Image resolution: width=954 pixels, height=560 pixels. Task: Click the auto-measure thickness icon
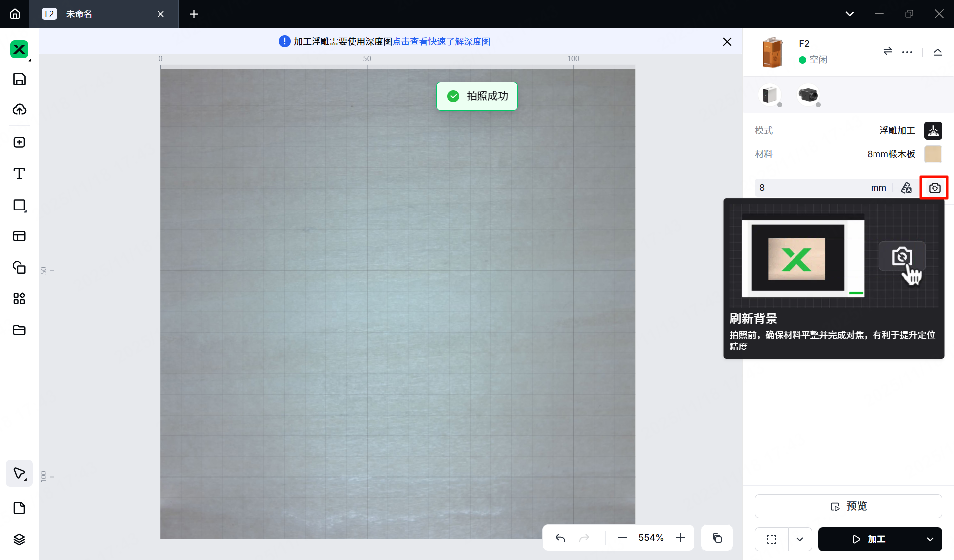906,188
